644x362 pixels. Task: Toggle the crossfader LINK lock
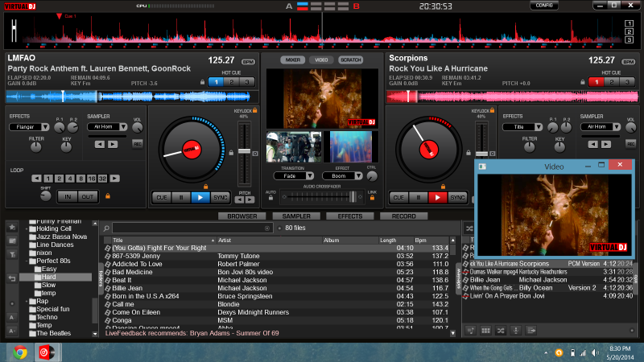click(x=372, y=198)
